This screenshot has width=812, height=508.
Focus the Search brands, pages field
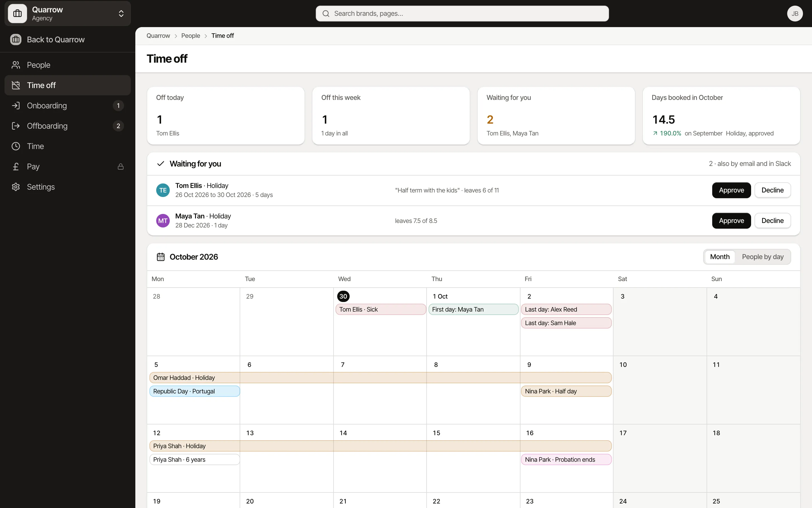click(462, 14)
